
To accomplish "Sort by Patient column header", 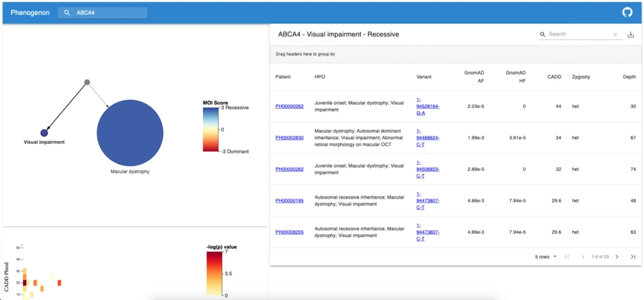I will pyautogui.click(x=283, y=77).
